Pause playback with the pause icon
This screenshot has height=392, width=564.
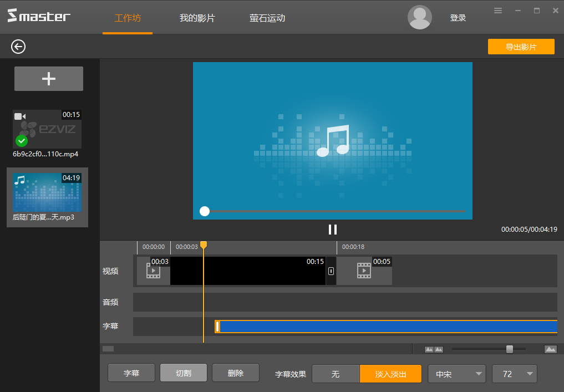[333, 230]
